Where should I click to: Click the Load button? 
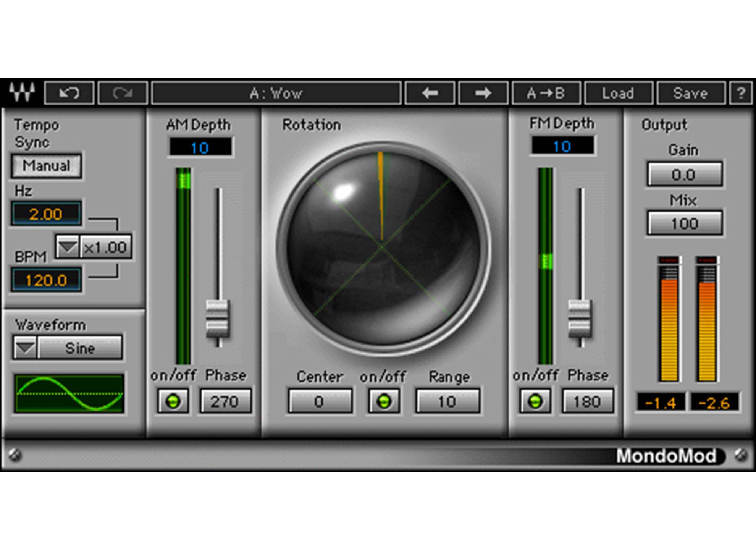click(x=618, y=93)
